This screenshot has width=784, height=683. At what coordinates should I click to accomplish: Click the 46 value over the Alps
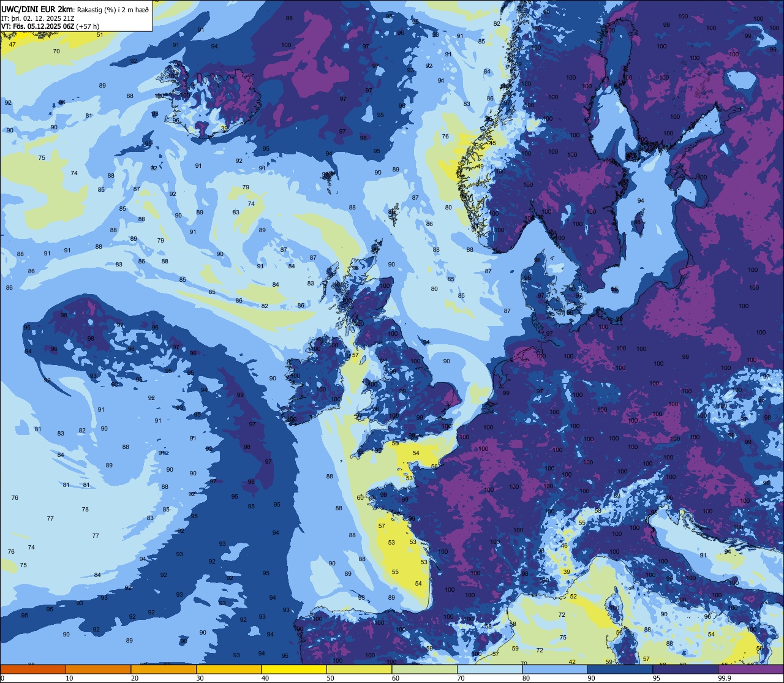(565, 545)
